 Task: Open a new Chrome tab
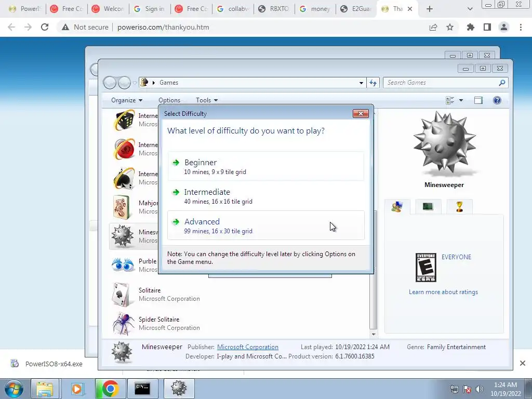click(x=430, y=9)
